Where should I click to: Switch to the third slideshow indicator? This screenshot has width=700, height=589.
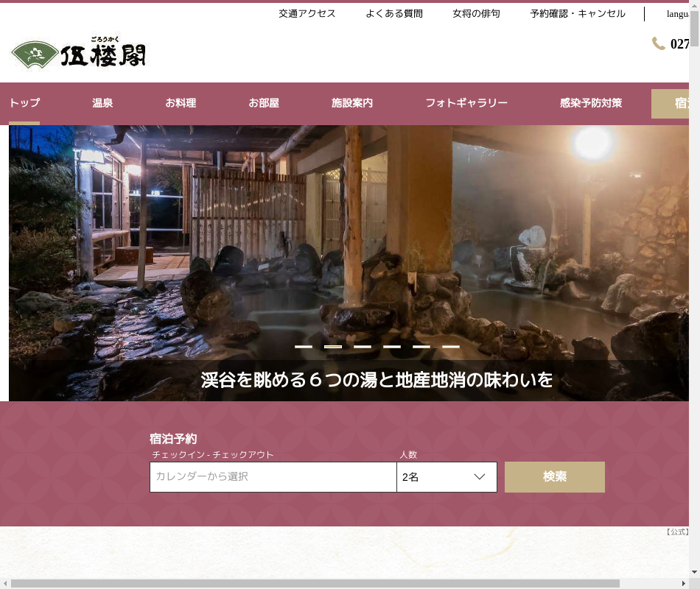pos(363,346)
